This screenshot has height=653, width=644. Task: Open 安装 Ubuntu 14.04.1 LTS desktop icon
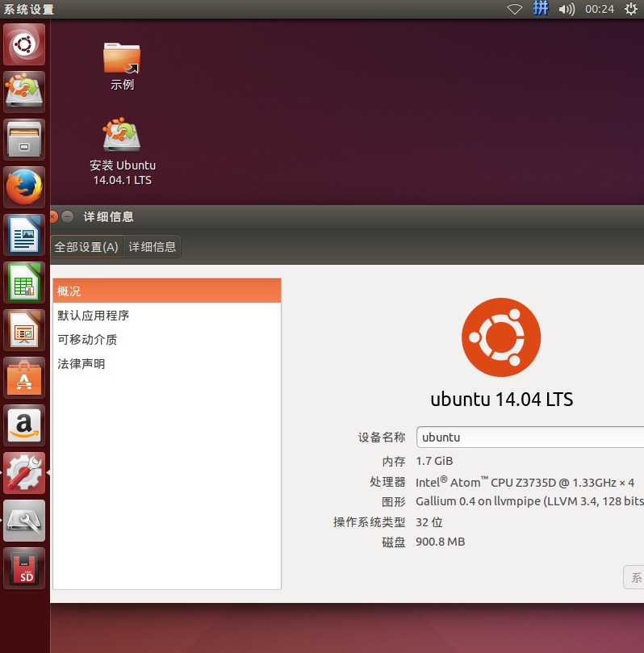pyautogui.click(x=123, y=151)
